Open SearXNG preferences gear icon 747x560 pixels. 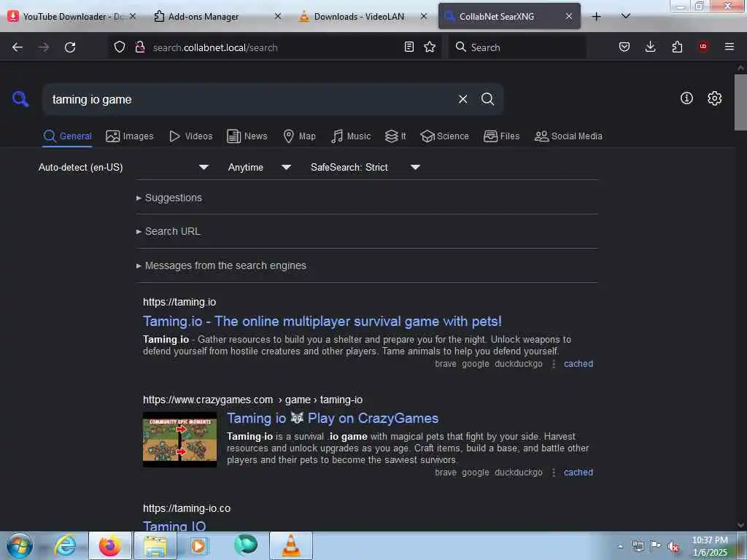(x=714, y=98)
